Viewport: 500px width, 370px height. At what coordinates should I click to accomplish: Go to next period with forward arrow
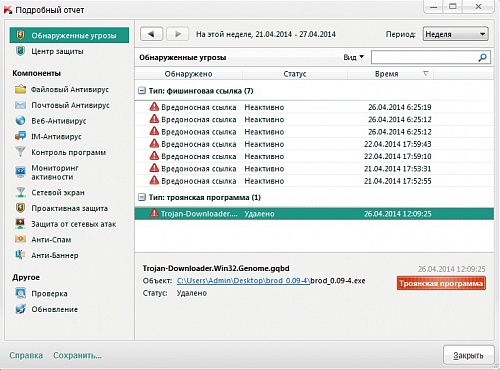point(178,34)
